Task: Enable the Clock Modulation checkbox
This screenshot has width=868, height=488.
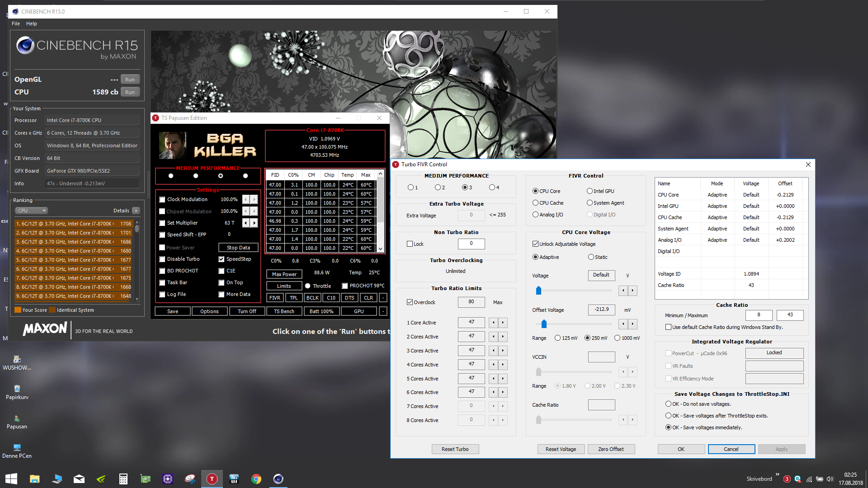Action: [x=162, y=200]
